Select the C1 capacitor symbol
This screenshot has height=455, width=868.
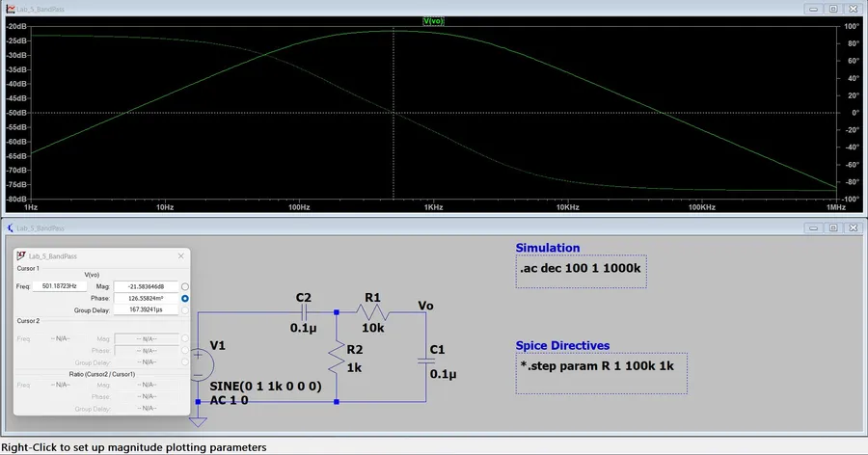click(x=426, y=361)
